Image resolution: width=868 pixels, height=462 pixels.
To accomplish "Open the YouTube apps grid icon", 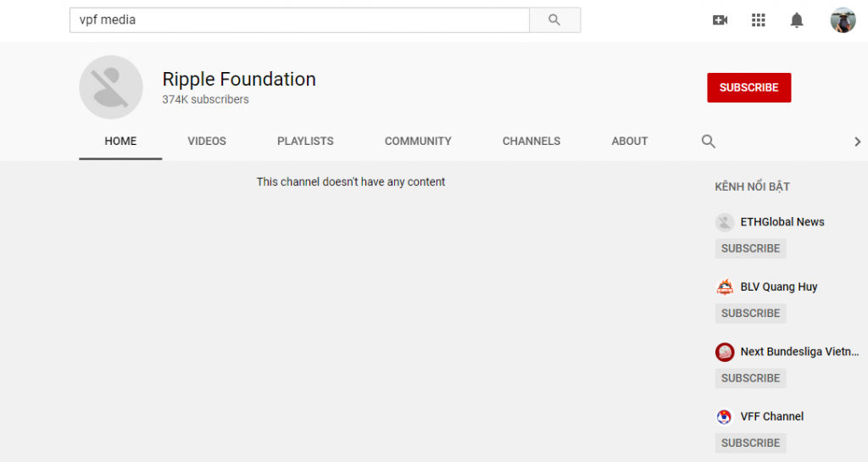I will (x=759, y=20).
